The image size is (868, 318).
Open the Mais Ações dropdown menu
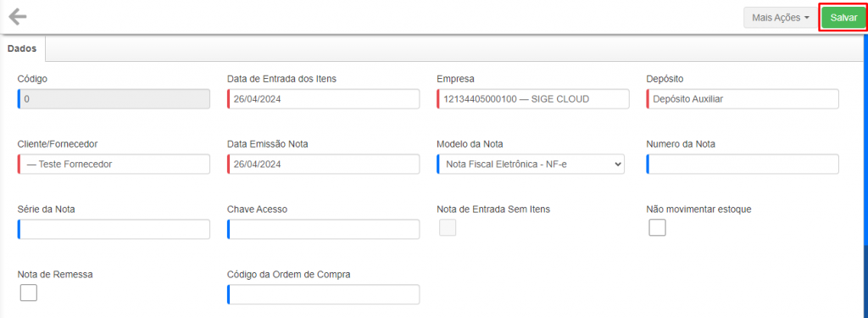coord(780,18)
